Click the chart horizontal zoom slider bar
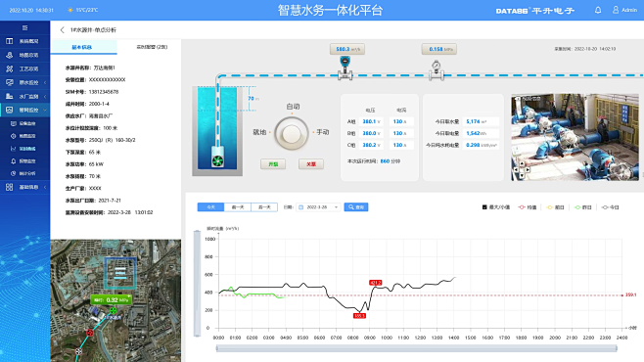Screen dimensions: 644x362 (x=416, y=348)
